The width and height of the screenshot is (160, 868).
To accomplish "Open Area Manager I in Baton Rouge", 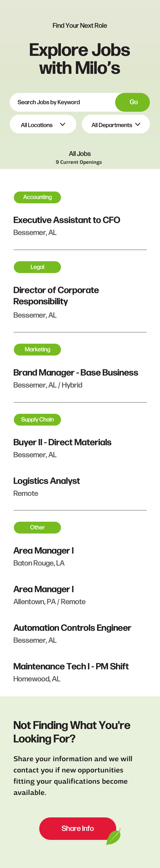I will (x=43, y=551).
